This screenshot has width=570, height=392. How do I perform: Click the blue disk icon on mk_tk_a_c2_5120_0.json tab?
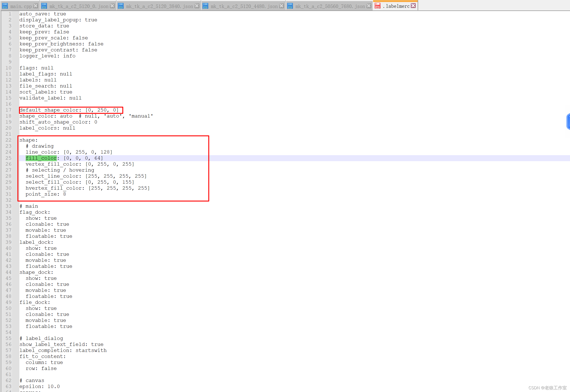coord(44,6)
